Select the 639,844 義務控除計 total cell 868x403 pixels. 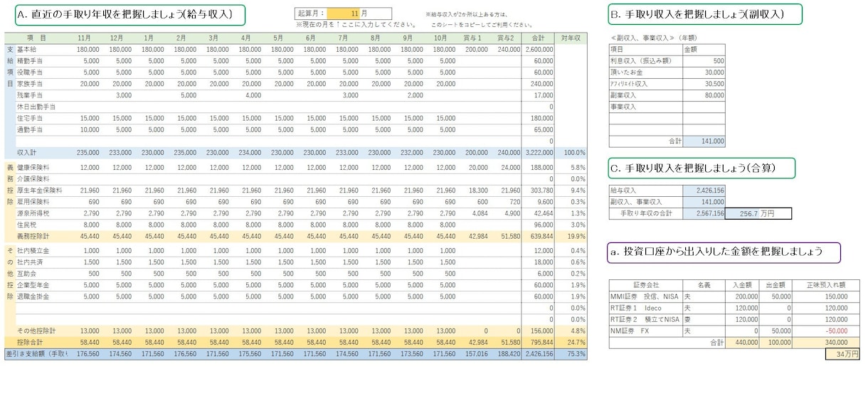tap(539, 236)
